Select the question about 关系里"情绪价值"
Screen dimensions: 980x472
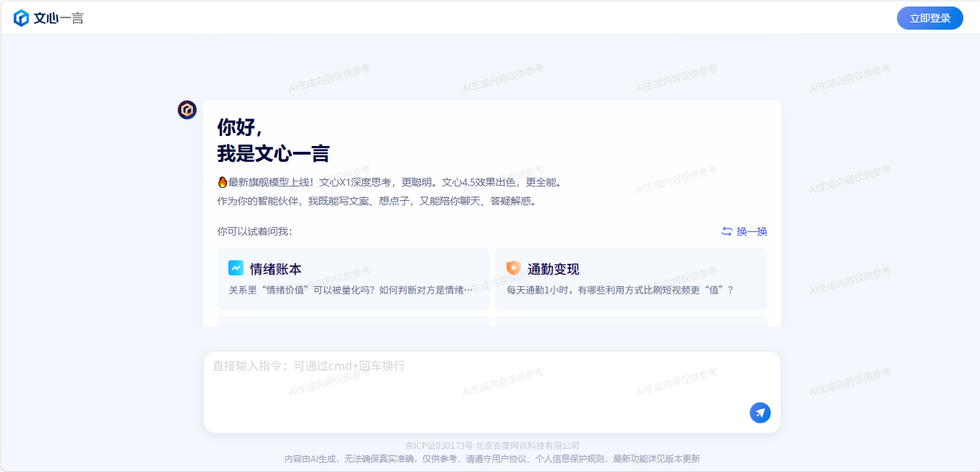click(351, 290)
